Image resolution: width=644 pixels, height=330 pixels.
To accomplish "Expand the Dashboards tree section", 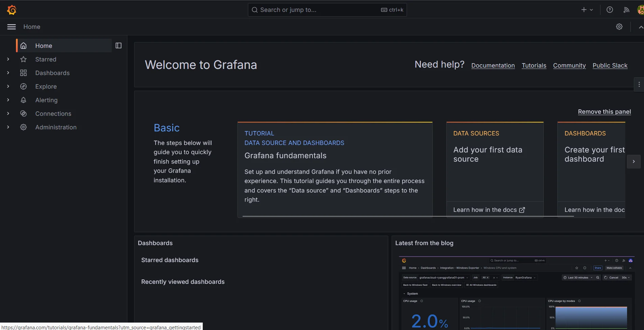I will 8,73.
